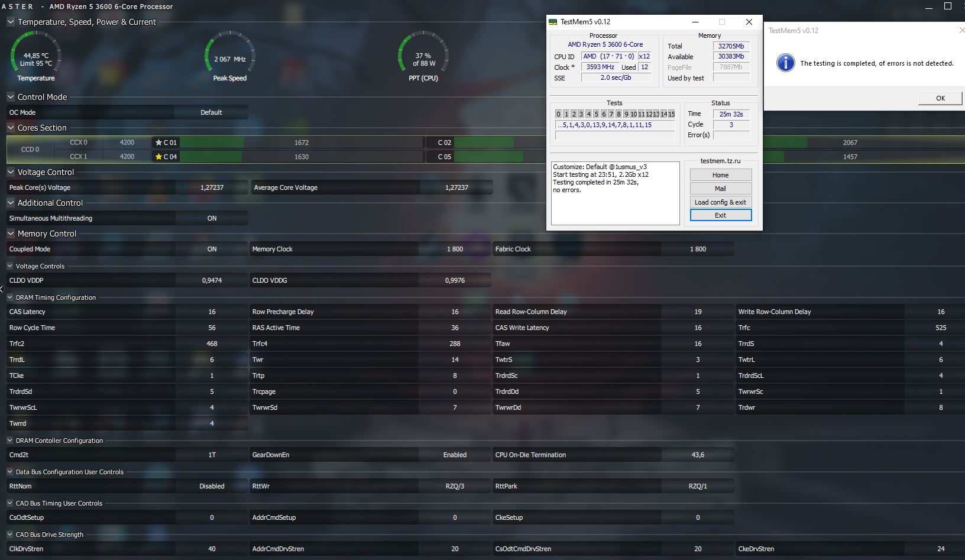The image size is (965, 560).
Task: Click the left-edge panel arrow handle
Action: (x=2, y=289)
